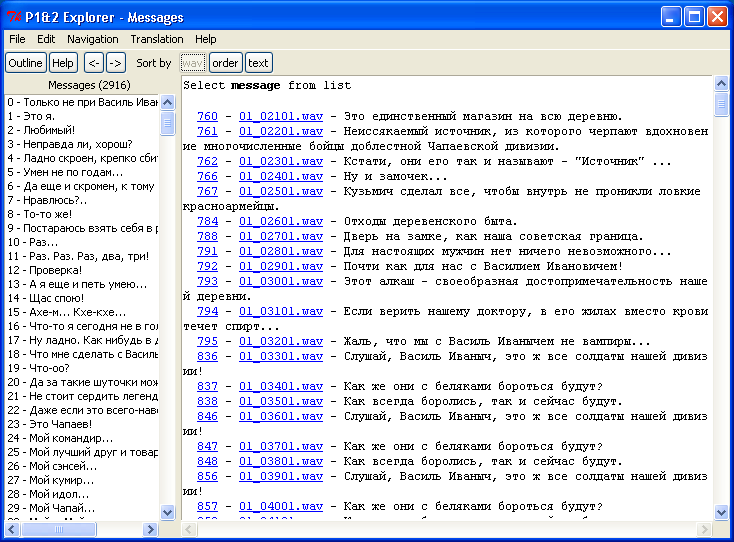
Task: Sort messages by wav
Action: point(192,63)
